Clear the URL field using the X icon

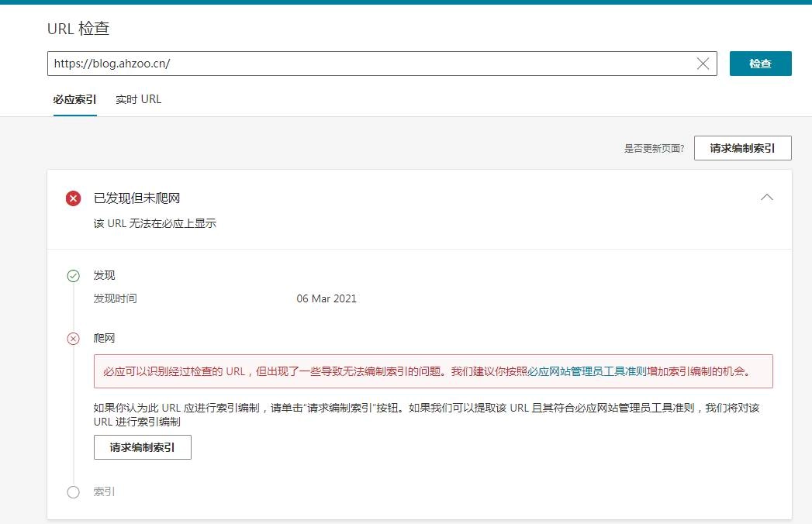(703, 64)
